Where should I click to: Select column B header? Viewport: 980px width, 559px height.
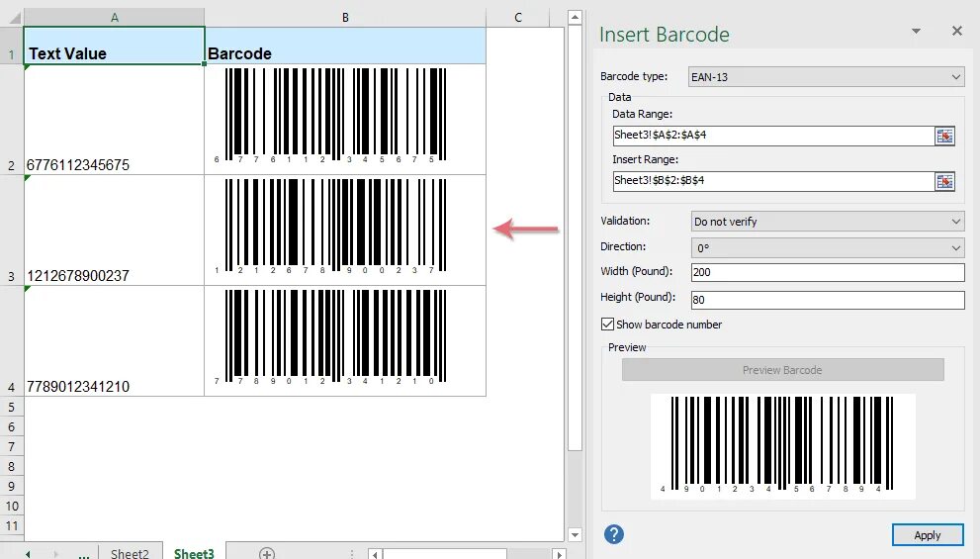(345, 18)
